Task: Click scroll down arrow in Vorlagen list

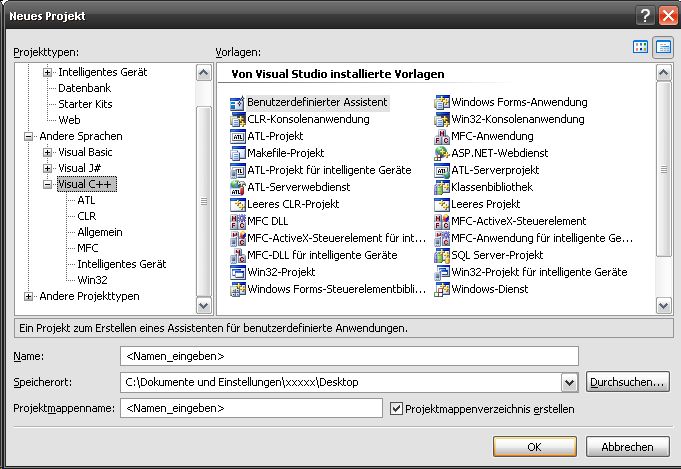Action: point(663,305)
